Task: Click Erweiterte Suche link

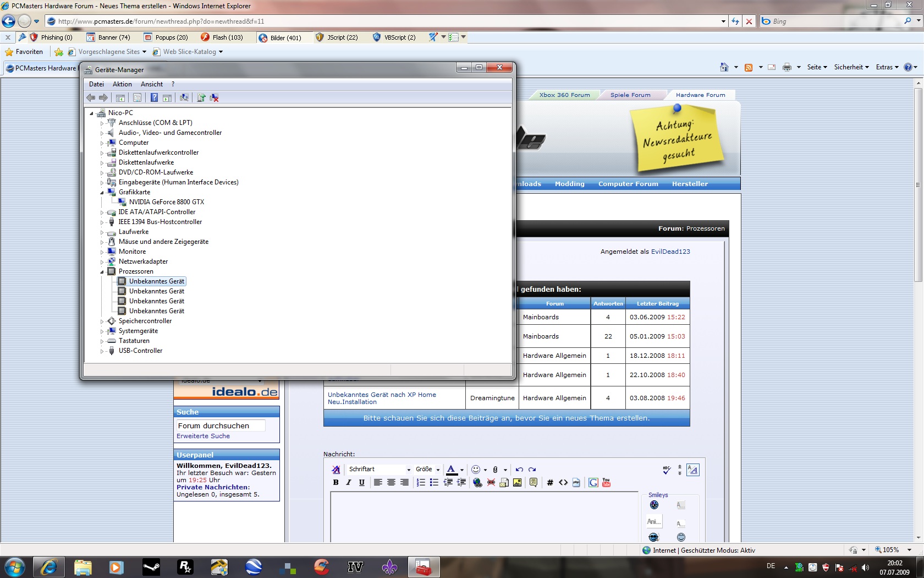Action: (203, 436)
